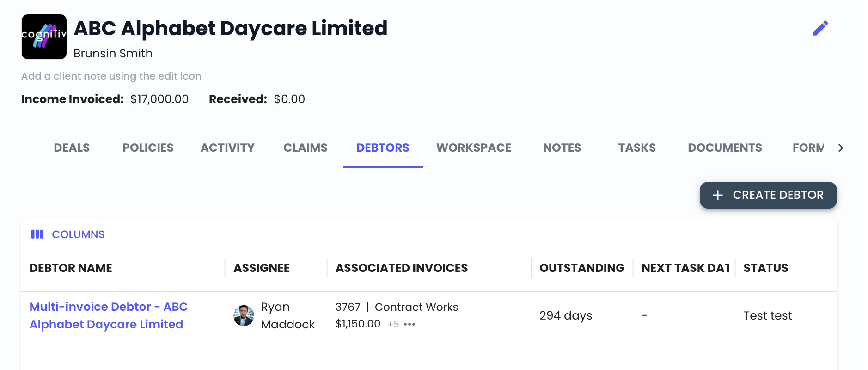The width and height of the screenshot is (868, 370).
Task: Switch to the Notes tab
Action: pos(562,148)
